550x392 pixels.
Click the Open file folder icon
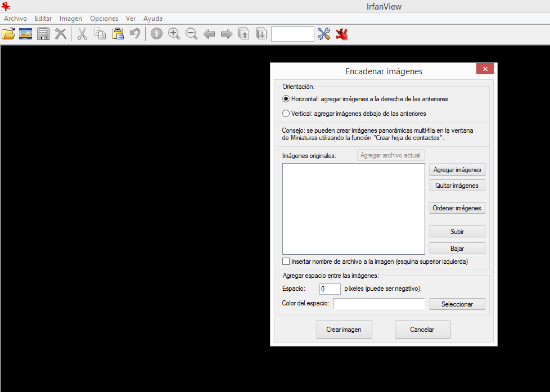(x=8, y=34)
